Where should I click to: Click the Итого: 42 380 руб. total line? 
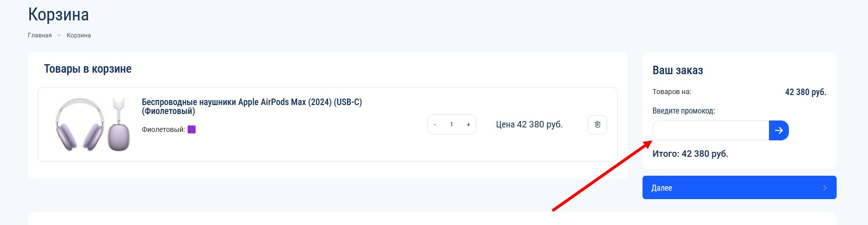pyautogui.click(x=690, y=154)
